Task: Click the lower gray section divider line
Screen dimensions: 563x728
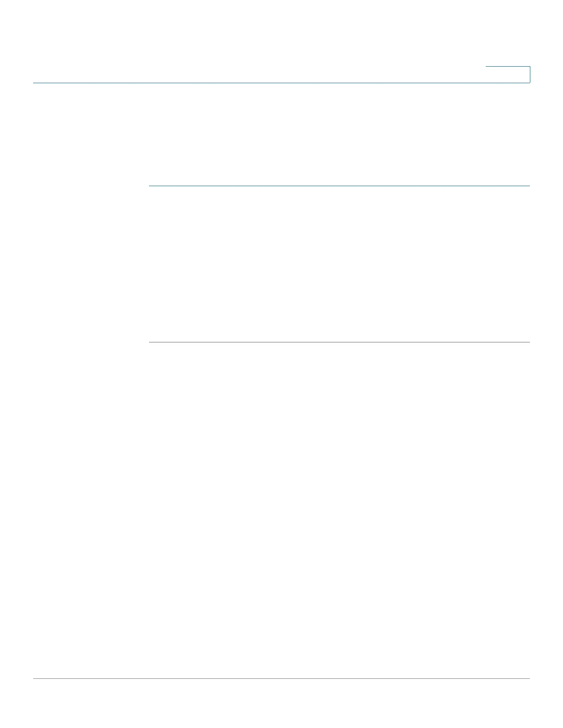Action: point(339,342)
